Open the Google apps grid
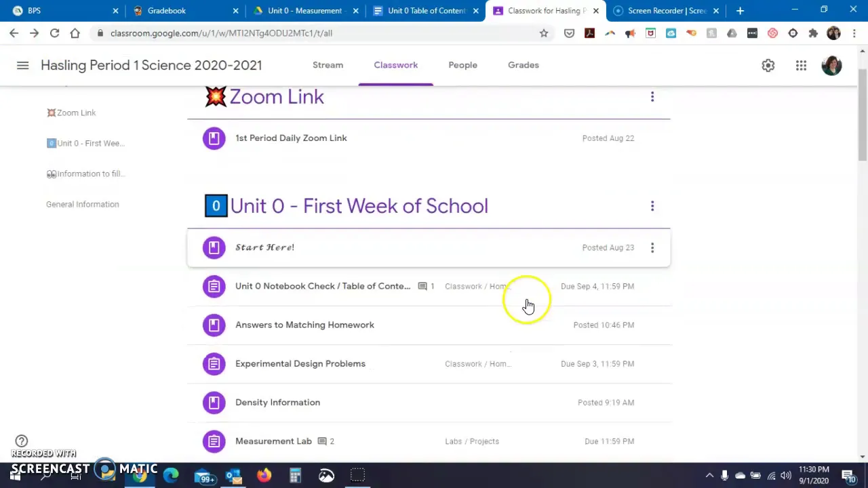This screenshot has height=488, width=868. click(801, 65)
